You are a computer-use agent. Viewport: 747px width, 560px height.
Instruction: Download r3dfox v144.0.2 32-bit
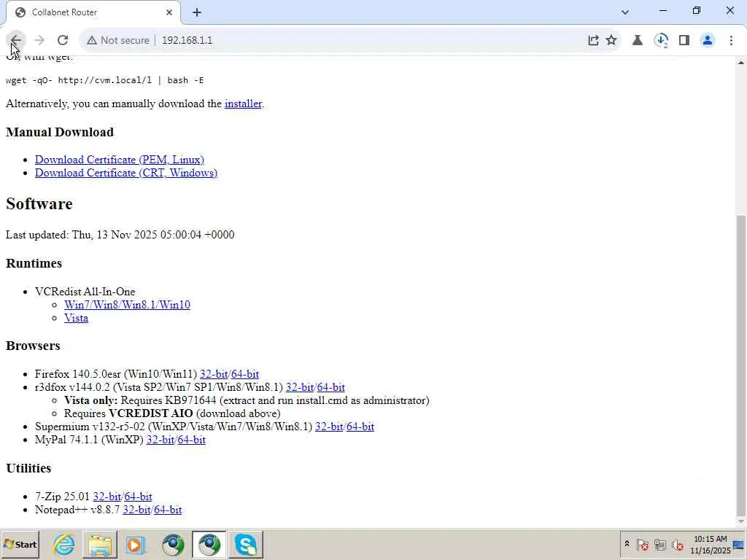(300, 388)
